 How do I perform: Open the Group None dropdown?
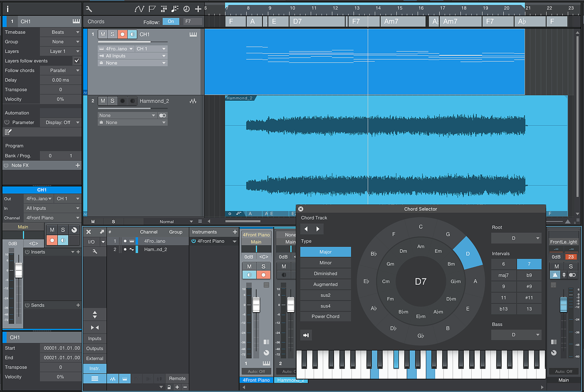click(60, 42)
